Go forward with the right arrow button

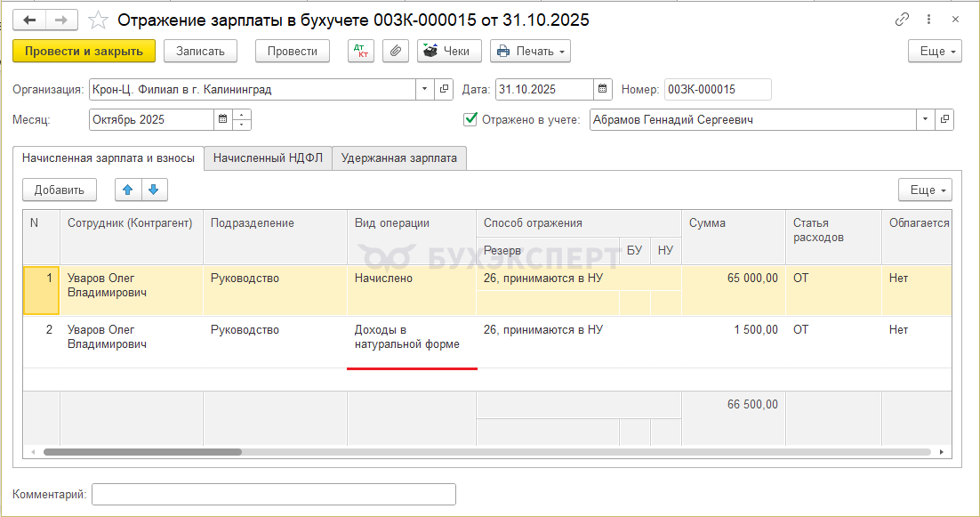coord(61,20)
